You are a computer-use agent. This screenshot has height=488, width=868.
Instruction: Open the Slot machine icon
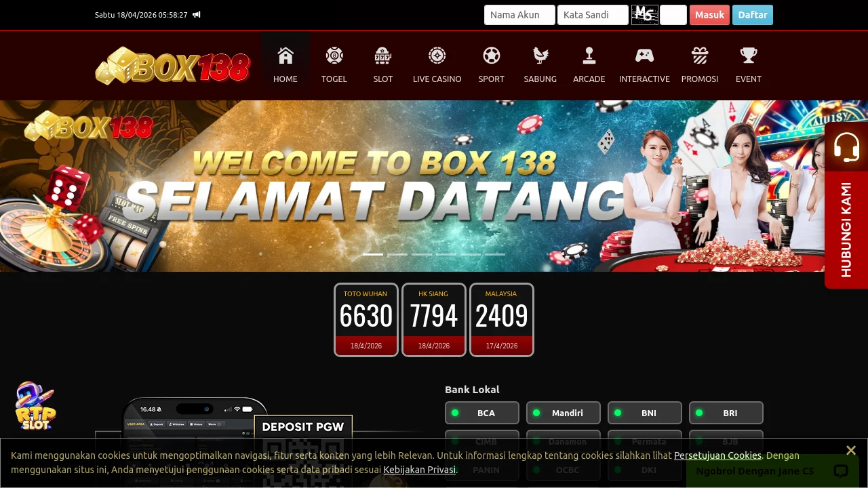click(x=382, y=56)
